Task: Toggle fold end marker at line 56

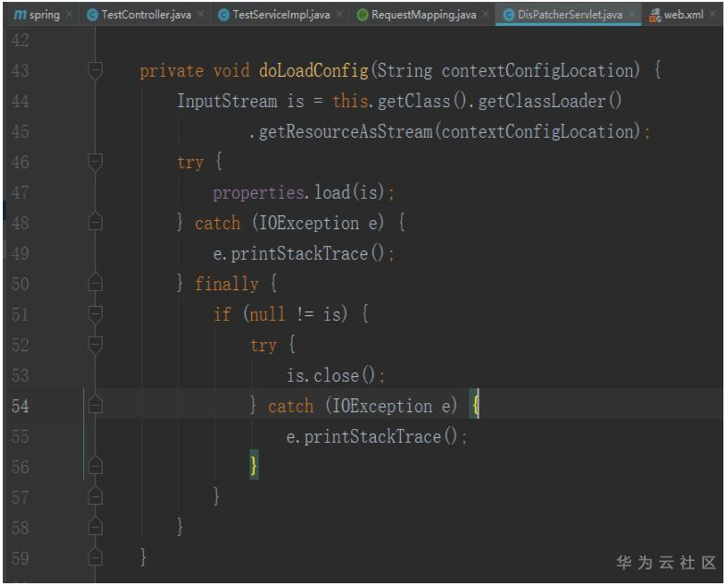Action: [x=95, y=466]
